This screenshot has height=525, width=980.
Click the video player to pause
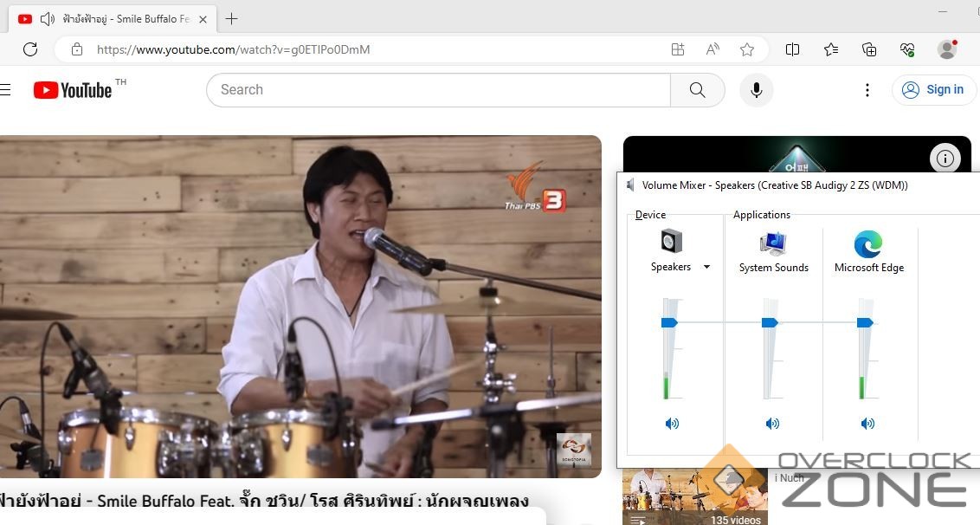[300, 307]
